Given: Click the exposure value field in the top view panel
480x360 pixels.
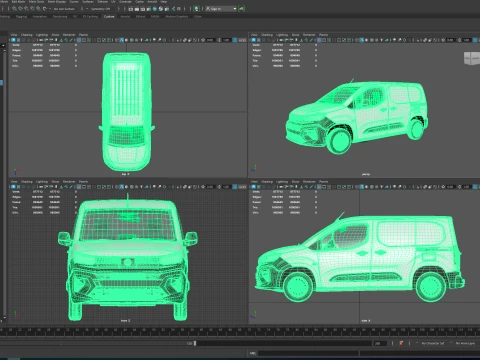Looking at the screenshot, I should (x=210, y=40).
